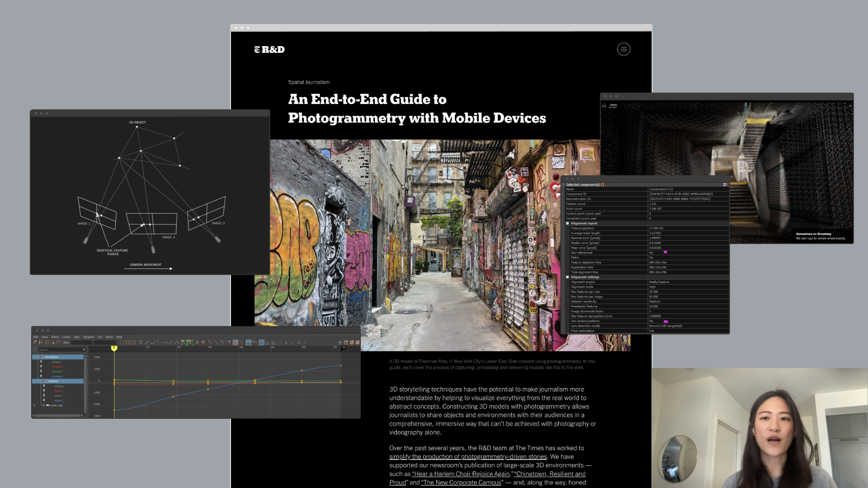Collapse the Alignment settings section
This screenshot has width=868, height=488.
[567, 277]
